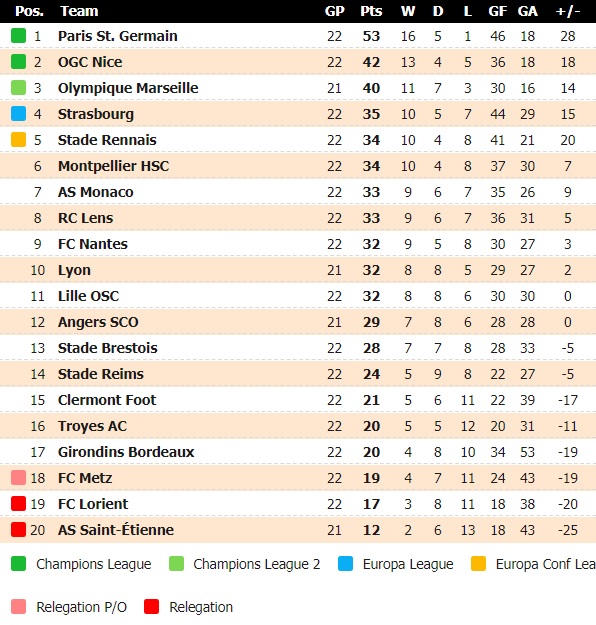Click the Relegation P/O legend label

point(81,607)
